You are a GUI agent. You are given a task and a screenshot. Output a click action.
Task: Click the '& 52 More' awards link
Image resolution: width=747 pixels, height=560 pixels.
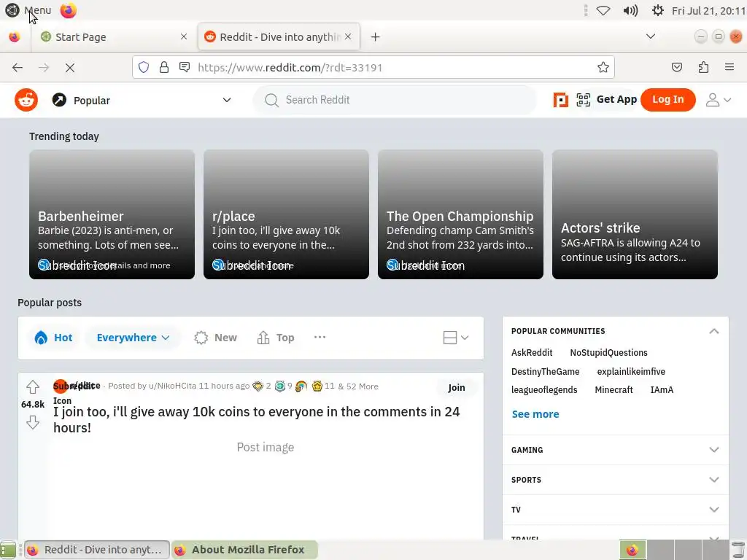tap(357, 386)
